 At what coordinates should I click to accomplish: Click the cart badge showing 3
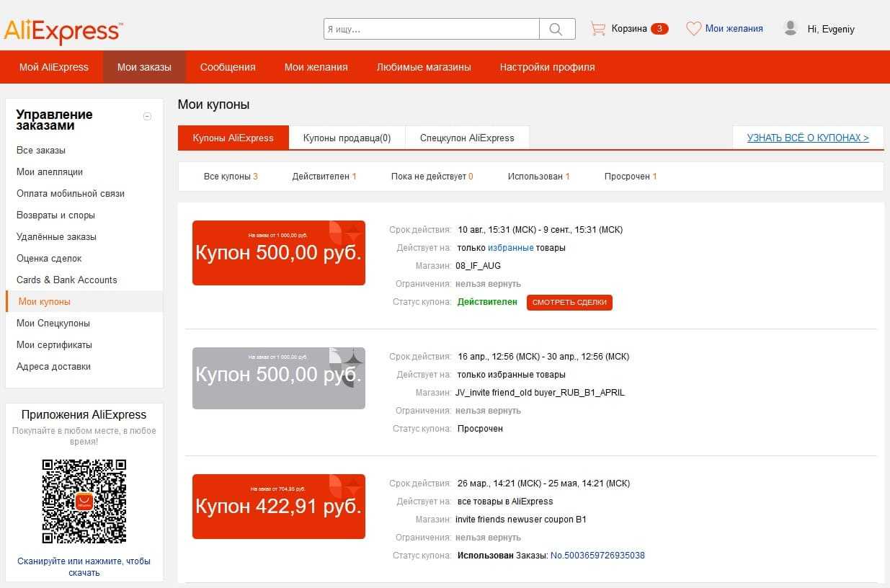coord(659,29)
